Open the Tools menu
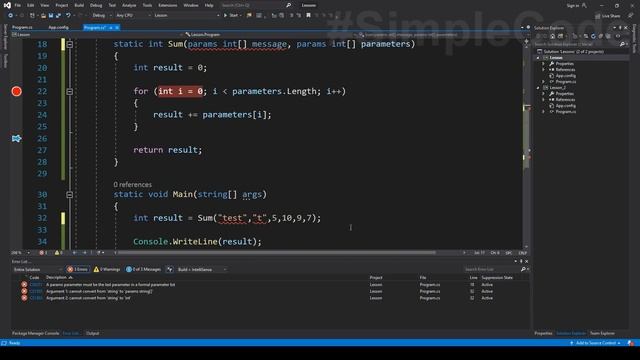Image resolution: width=640 pixels, height=360 pixels. coord(147,5)
